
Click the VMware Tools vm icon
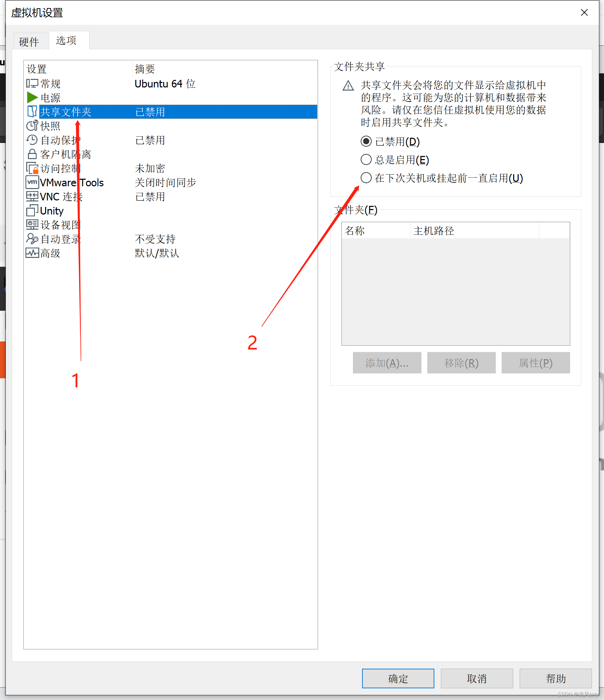pos(32,182)
